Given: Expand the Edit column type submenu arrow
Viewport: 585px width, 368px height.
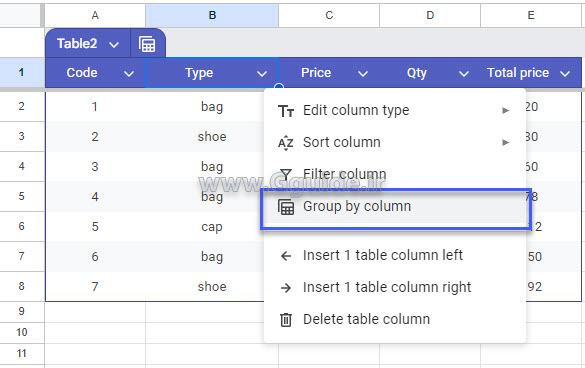Looking at the screenshot, I should 506,110.
